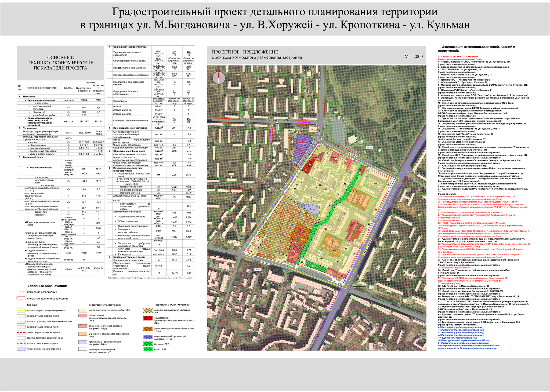Click the сквер ЛР2 green crosshatch swatch

pyautogui.click(x=148, y=349)
